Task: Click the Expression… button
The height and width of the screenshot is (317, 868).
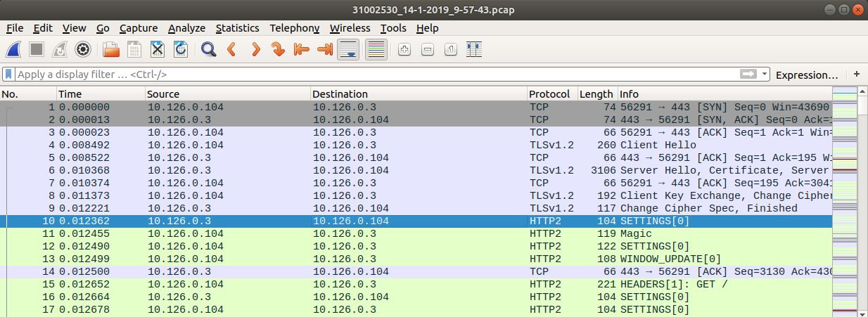Action: point(806,75)
